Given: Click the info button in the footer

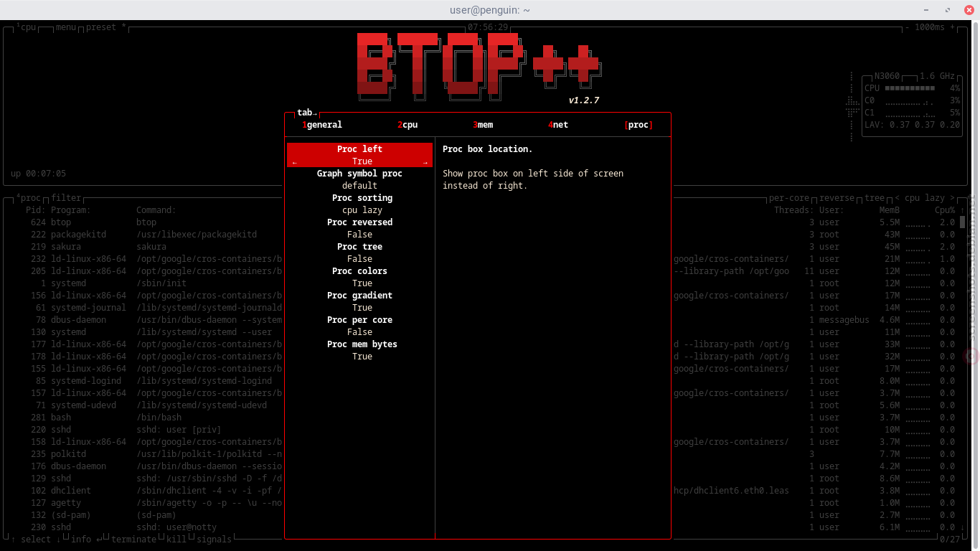Looking at the screenshot, I should pyautogui.click(x=86, y=539).
